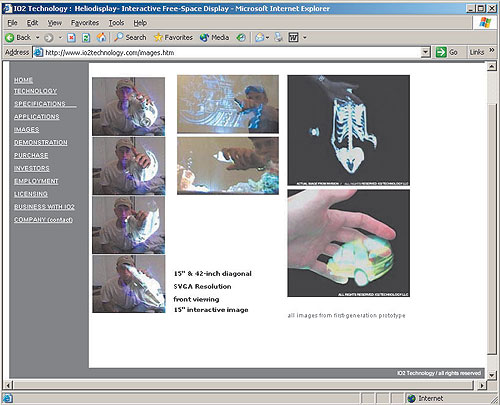Click the skeleton projection image
500x405 pixels.
(349, 130)
